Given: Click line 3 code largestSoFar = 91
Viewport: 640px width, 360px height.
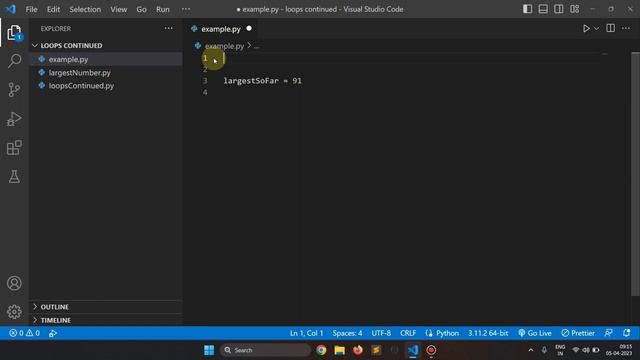Looking at the screenshot, I should [262, 81].
